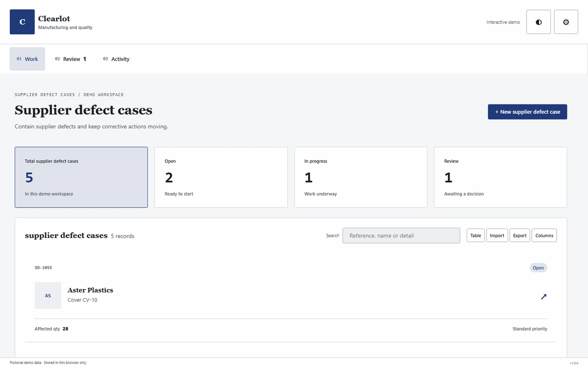
Task: Click the Fictional demo data footer note
Action: click(48, 363)
